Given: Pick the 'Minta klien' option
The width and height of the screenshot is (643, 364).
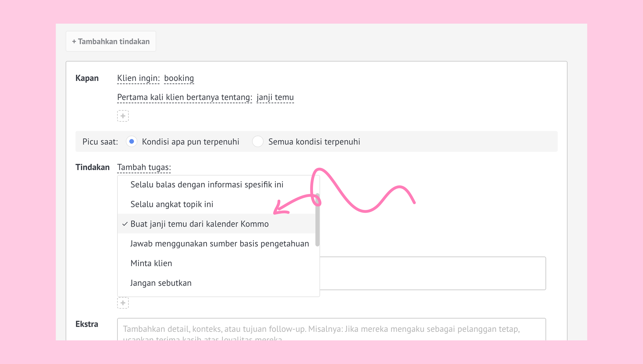Looking at the screenshot, I should (x=151, y=263).
